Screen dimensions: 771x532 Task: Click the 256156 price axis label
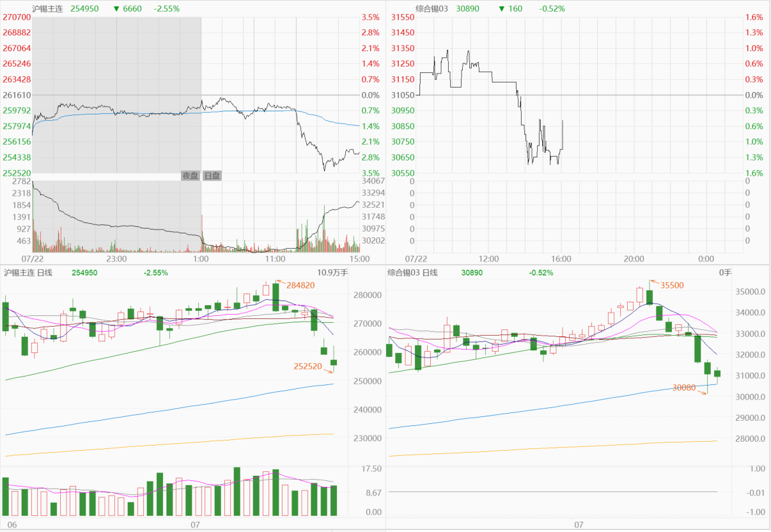pos(17,142)
